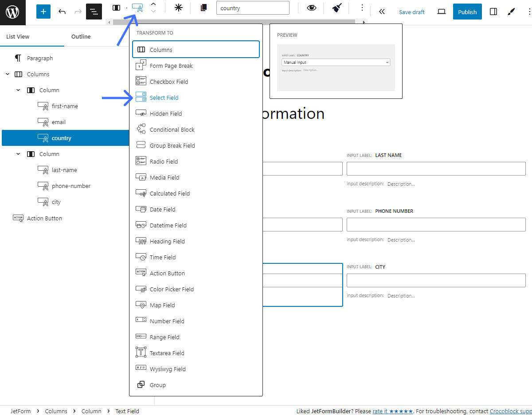Image resolution: width=532 pixels, height=415 pixels.
Task: Open the Text Field transform icon
Action: point(137,8)
